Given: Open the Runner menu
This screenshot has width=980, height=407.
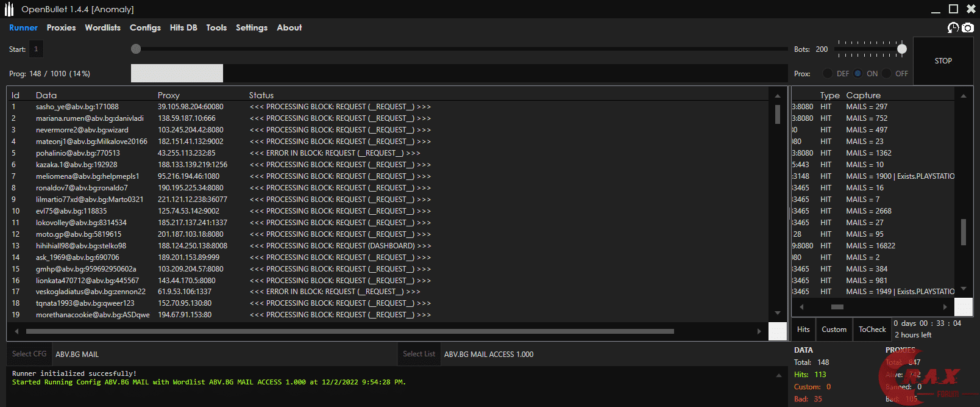Looking at the screenshot, I should [23, 27].
